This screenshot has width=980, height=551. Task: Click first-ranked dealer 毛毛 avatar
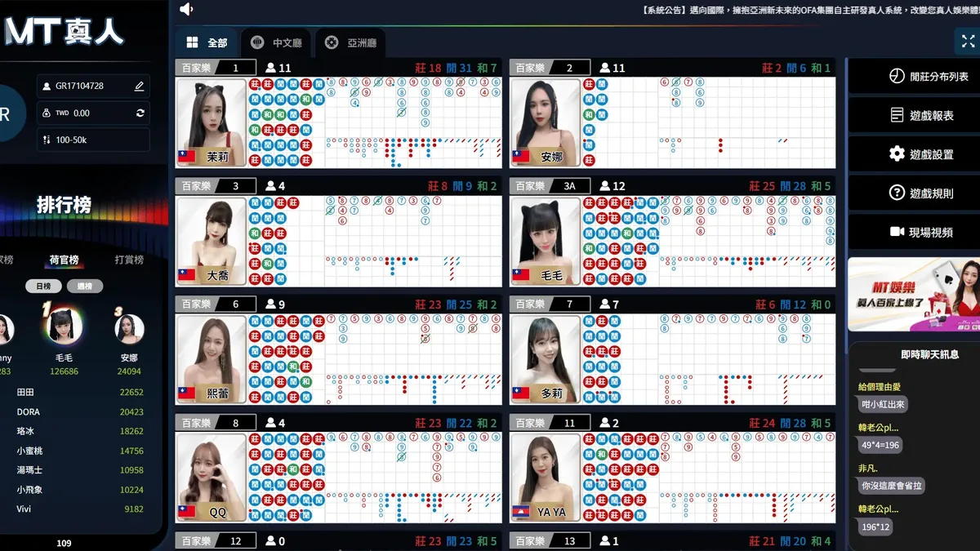pyautogui.click(x=64, y=327)
